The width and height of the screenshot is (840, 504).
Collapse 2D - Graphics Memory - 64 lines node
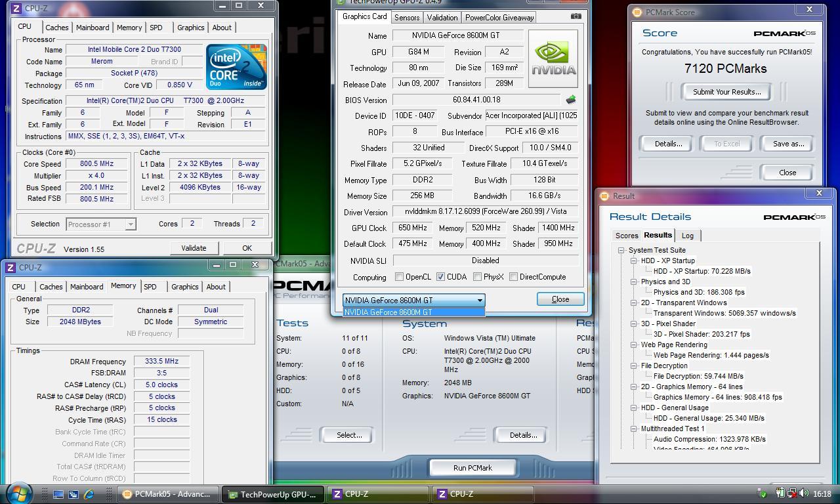(634, 387)
